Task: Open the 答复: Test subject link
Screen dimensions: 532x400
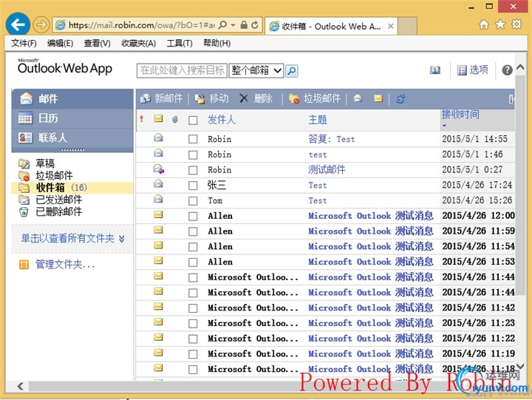Action: (x=332, y=139)
